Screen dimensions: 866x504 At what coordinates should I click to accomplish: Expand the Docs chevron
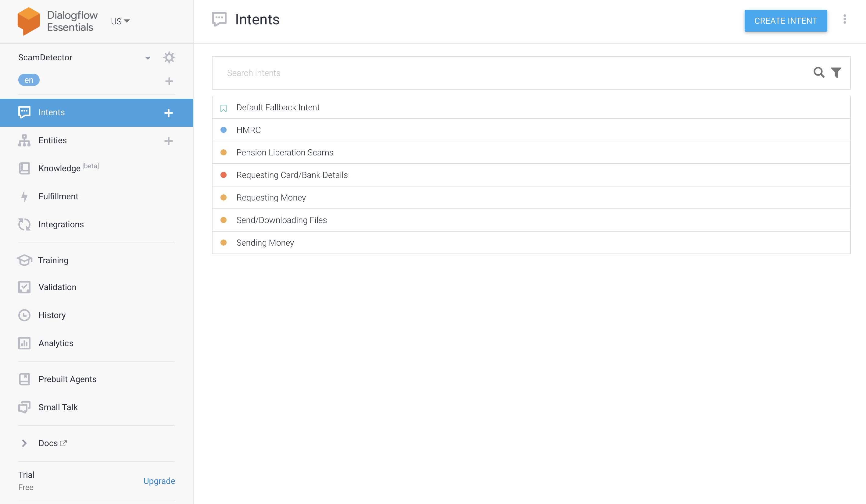(24, 443)
